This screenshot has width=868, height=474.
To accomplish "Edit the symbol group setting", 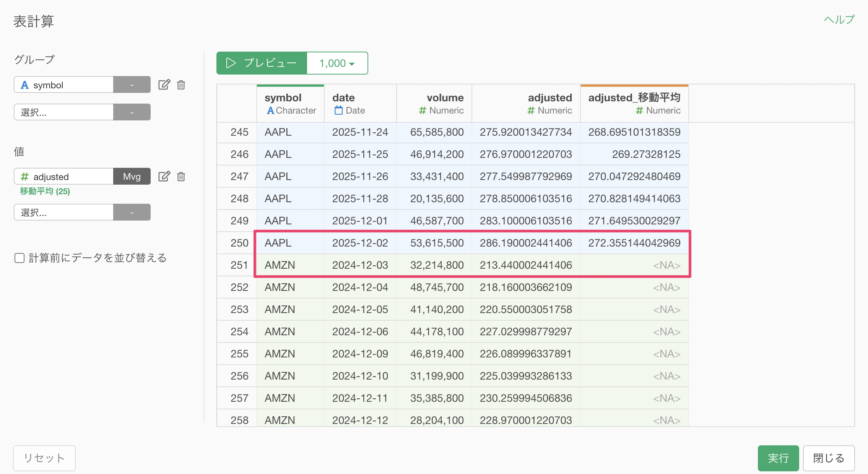I will (x=164, y=84).
